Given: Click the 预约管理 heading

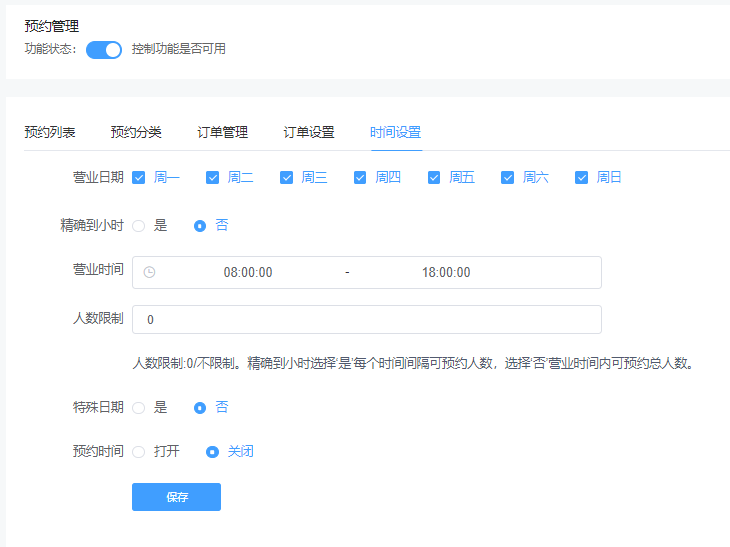Looking at the screenshot, I should (x=52, y=26).
